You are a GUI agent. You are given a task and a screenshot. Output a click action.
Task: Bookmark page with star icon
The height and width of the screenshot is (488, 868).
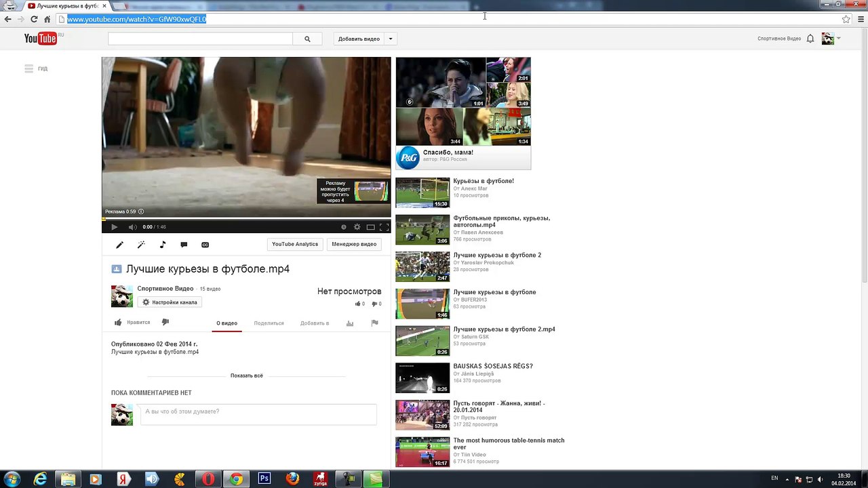pos(846,19)
